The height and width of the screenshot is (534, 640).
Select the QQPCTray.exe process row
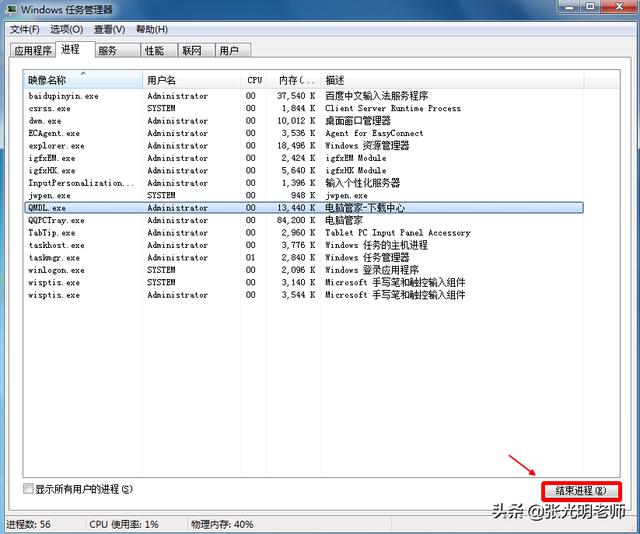tap(57, 220)
